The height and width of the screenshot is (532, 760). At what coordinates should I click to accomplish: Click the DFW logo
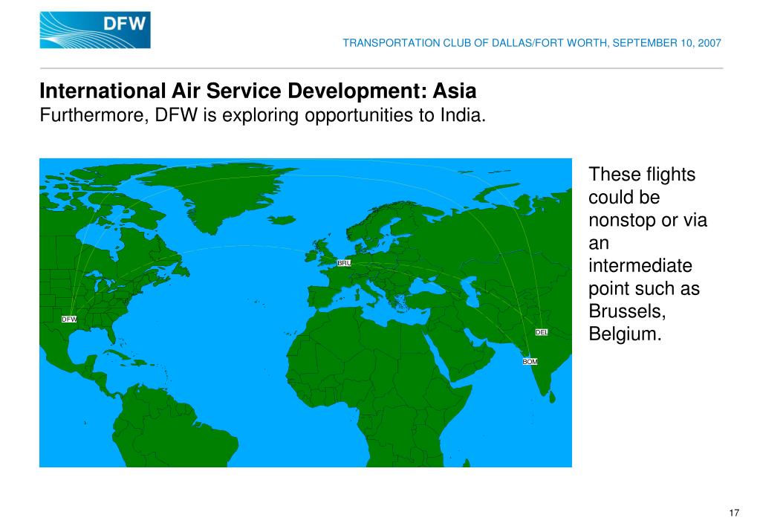pos(95,30)
